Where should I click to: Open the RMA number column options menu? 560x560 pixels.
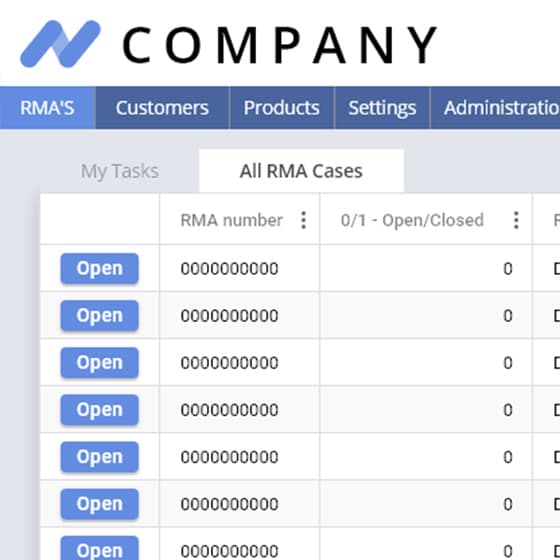tap(303, 220)
